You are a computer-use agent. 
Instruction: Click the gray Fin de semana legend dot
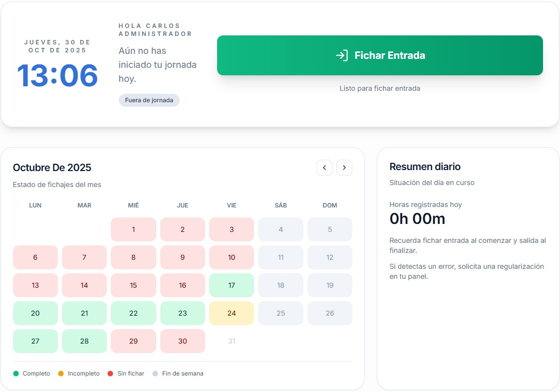(156, 373)
